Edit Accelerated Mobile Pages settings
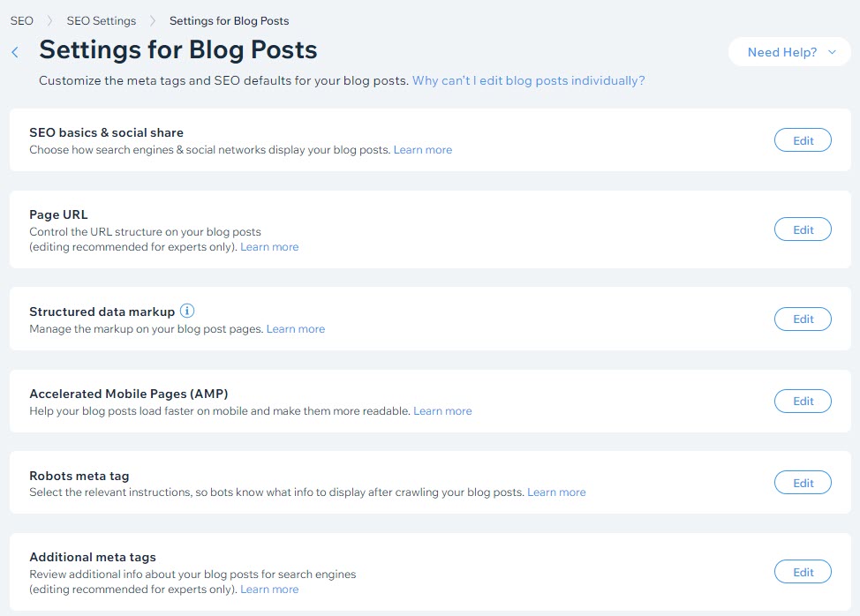The height and width of the screenshot is (616, 860). pos(803,401)
